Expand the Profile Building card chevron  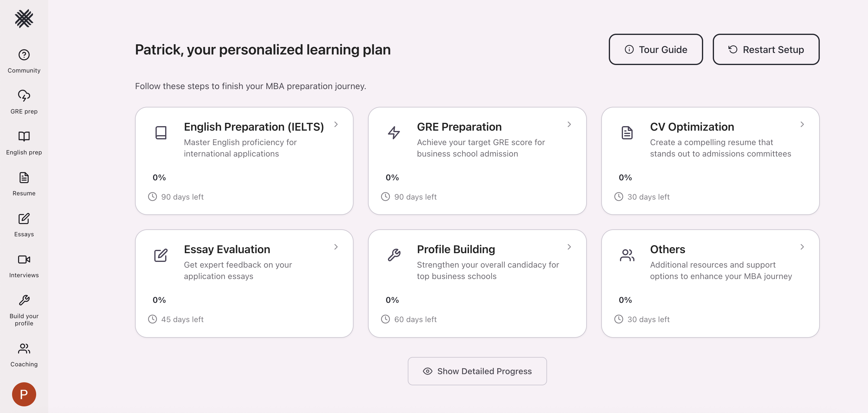click(569, 247)
